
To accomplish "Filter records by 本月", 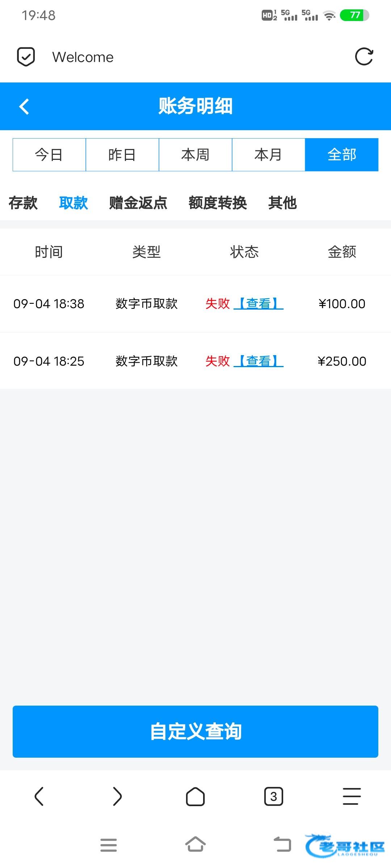I will (x=269, y=155).
